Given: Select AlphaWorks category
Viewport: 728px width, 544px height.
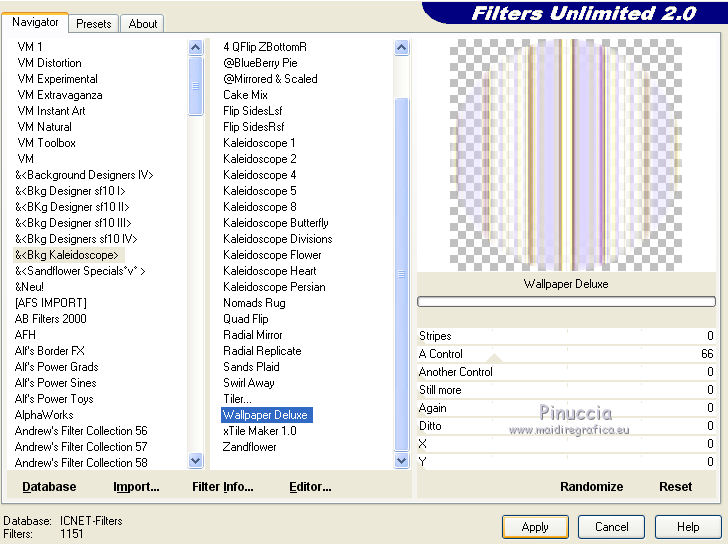Looking at the screenshot, I should coord(44,415).
